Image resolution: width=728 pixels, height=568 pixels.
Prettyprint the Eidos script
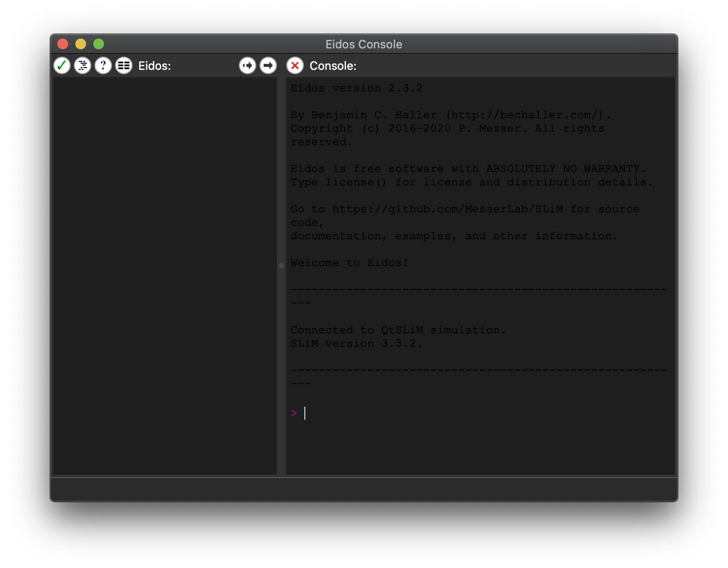pos(82,65)
